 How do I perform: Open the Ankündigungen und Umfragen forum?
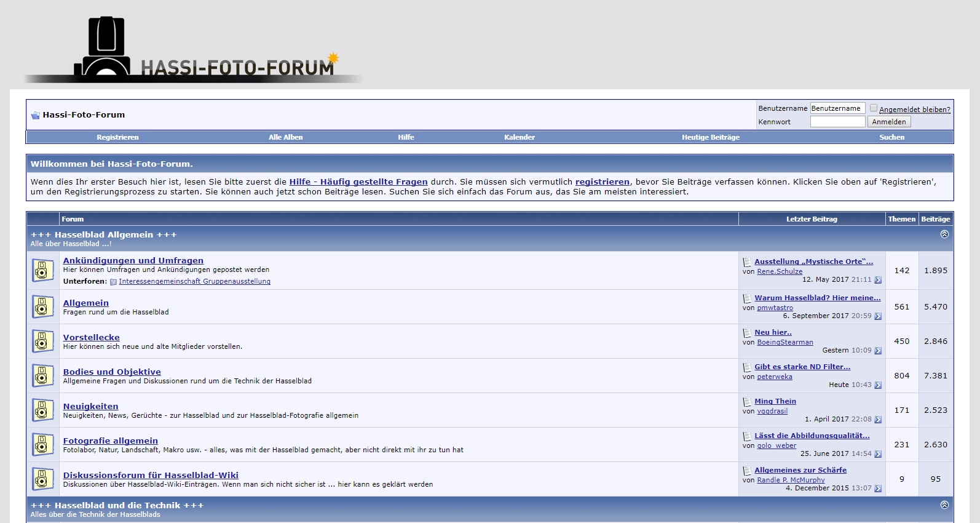pos(133,261)
